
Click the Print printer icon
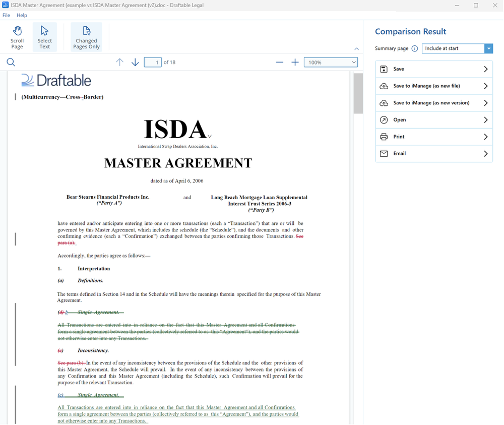pos(384,137)
